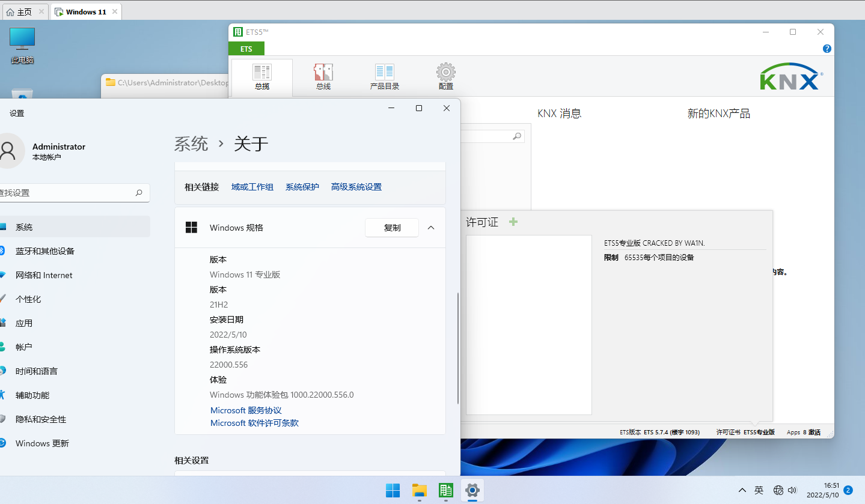Click the Settings window vertical scrollbar
This screenshot has height=504, width=865.
(x=458, y=348)
